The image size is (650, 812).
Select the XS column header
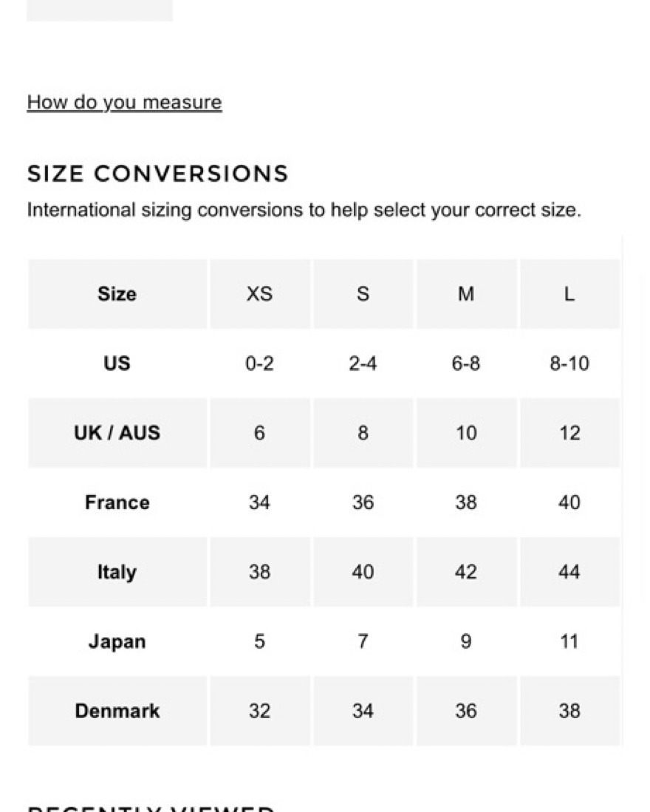coord(259,294)
